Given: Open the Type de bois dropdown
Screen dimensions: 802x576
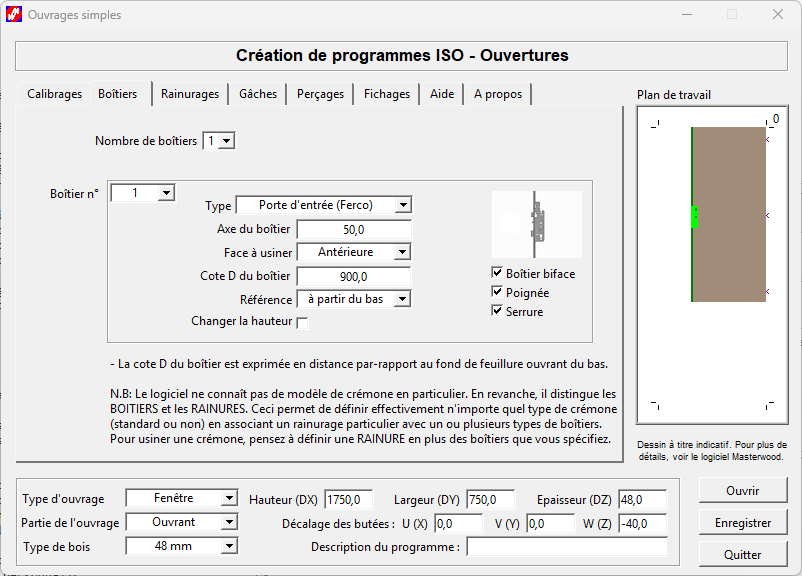Looking at the screenshot, I should (x=230, y=546).
